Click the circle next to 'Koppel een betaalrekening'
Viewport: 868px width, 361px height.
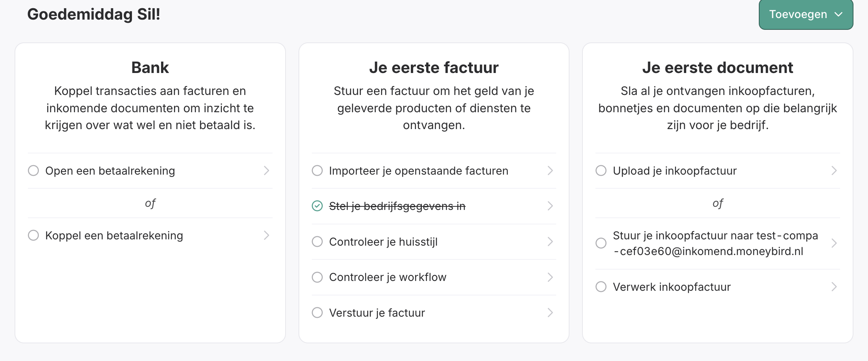(x=33, y=235)
